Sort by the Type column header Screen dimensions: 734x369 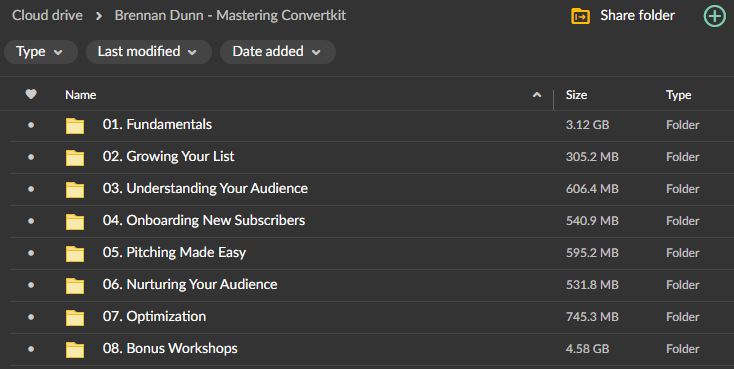coord(678,95)
